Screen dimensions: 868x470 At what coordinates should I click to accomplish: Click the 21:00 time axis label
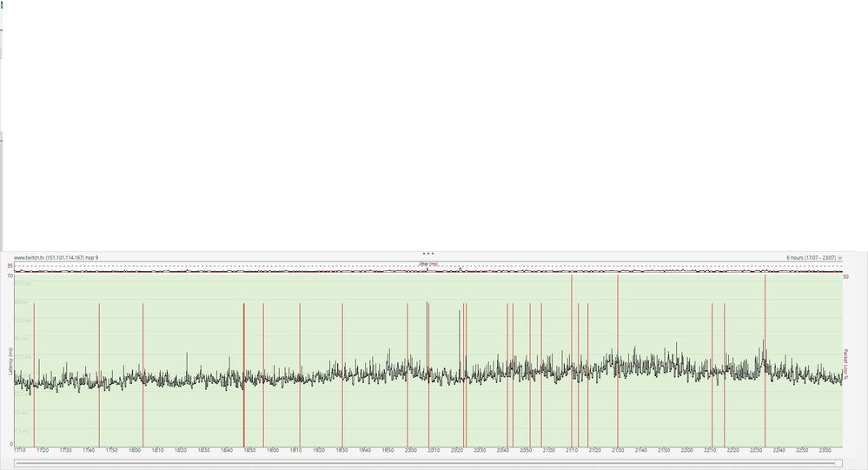tap(548, 450)
